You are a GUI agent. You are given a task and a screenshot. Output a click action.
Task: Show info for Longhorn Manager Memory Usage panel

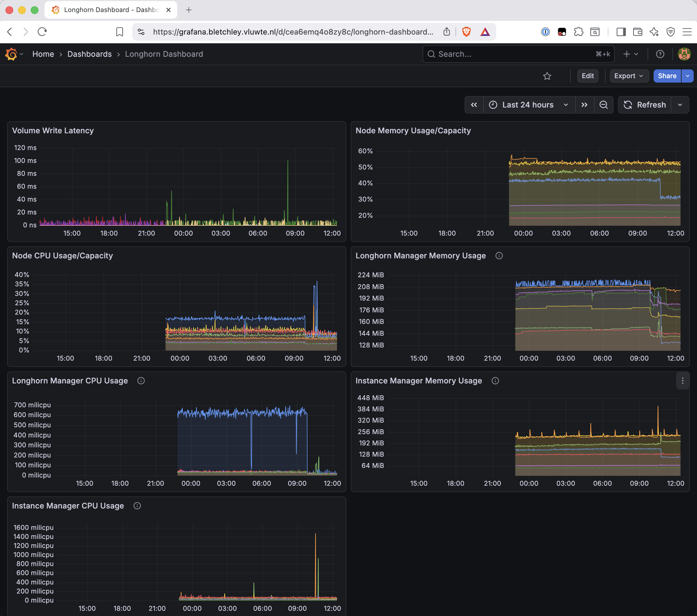pyautogui.click(x=499, y=256)
